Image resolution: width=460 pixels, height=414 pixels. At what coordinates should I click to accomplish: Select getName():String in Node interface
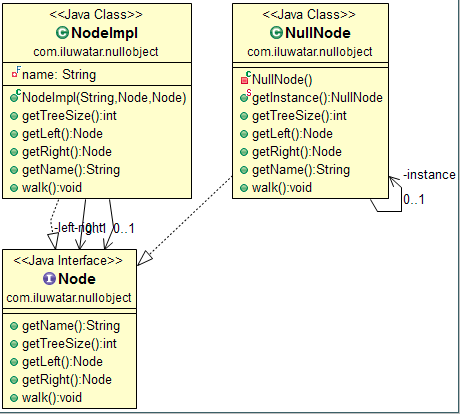(x=71, y=326)
